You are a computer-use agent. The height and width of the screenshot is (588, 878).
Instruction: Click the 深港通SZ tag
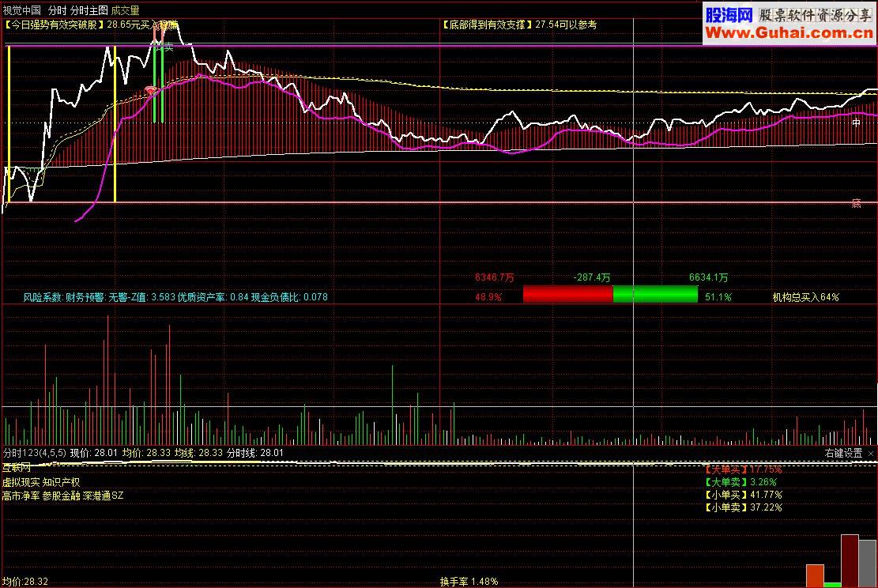tap(103, 496)
